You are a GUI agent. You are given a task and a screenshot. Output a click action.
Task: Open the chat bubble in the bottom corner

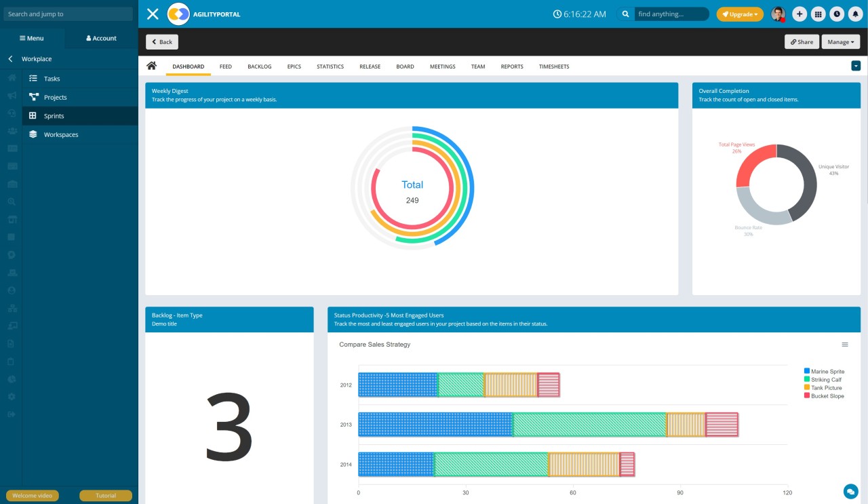point(850,491)
